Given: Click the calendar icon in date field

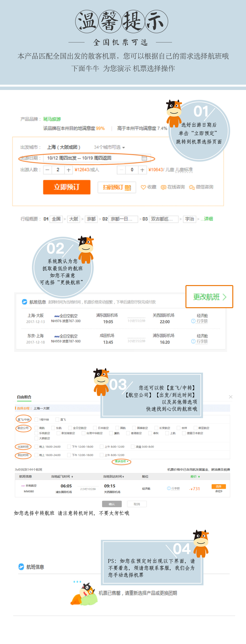Looking at the screenshot, I should point(144,158).
